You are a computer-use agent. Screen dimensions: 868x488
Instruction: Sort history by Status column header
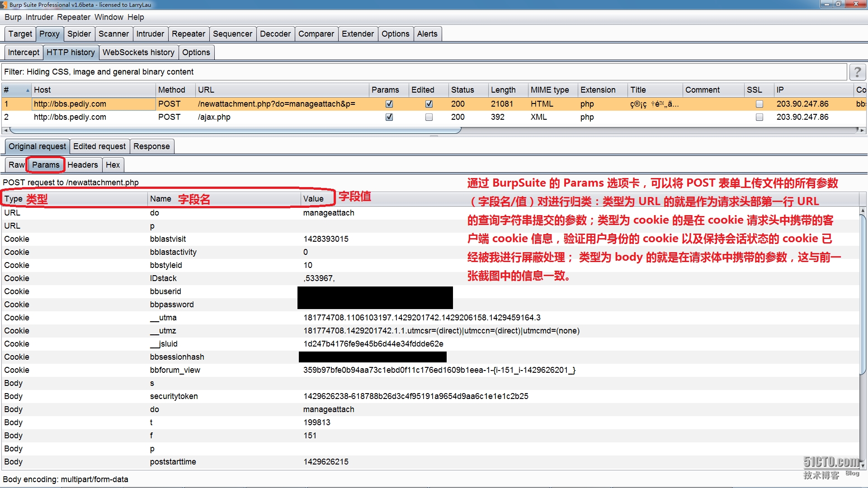468,90
